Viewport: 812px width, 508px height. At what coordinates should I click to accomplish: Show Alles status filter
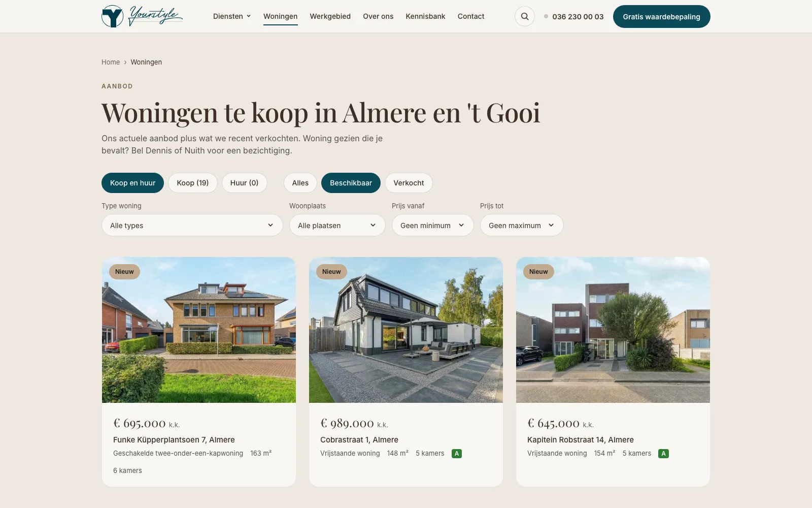point(300,183)
